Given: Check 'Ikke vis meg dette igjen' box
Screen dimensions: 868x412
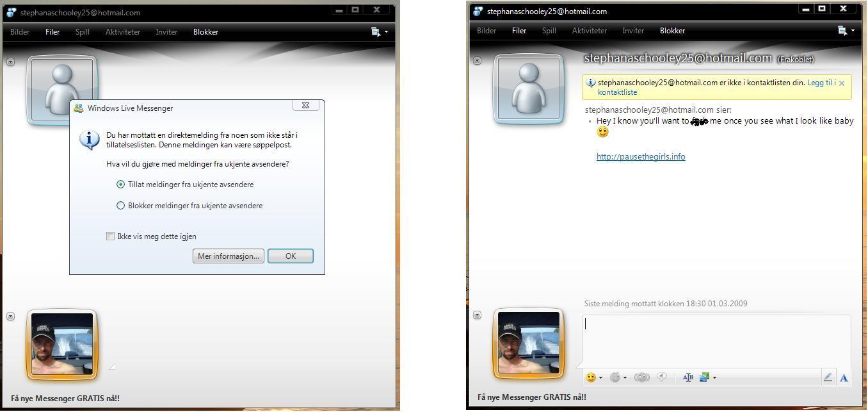Looking at the screenshot, I should pyautogui.click(x=110, y=236).
